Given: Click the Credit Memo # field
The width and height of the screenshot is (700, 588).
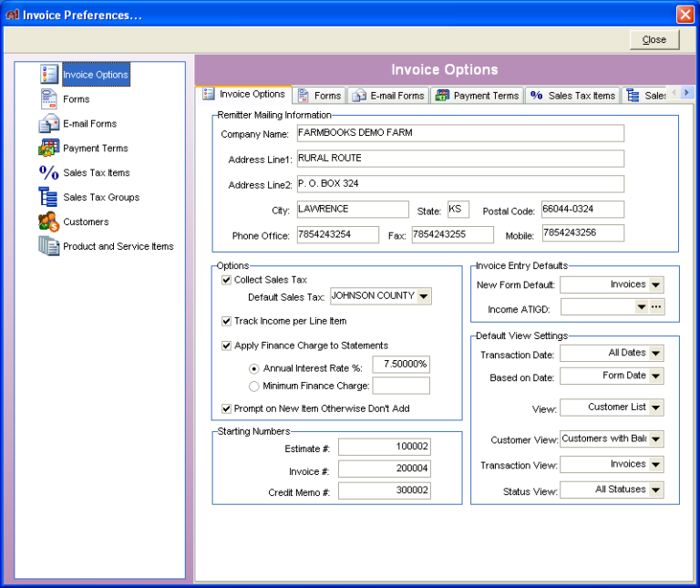Looking at the screenshot, I should point(385,490).
